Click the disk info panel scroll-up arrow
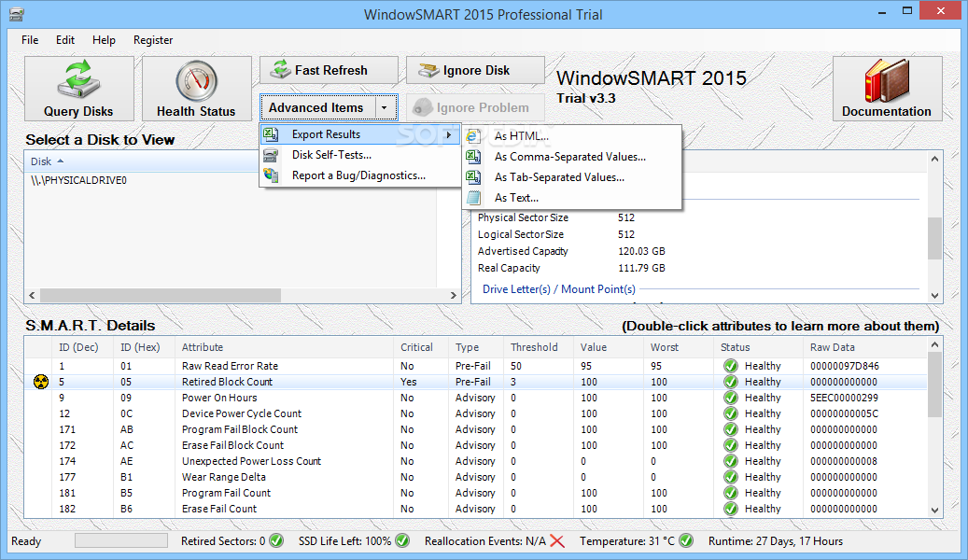The height and width of the screenshot is (560, 968). click(934, 159)
